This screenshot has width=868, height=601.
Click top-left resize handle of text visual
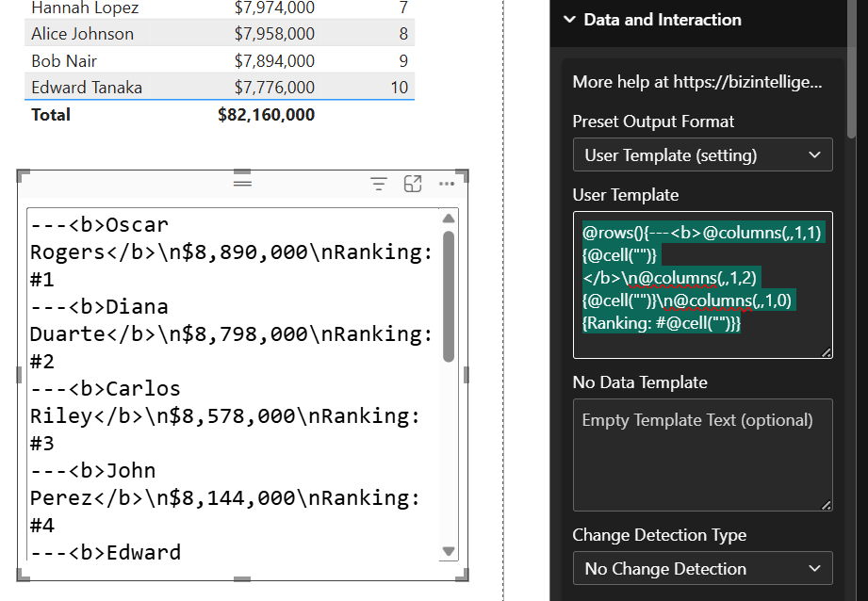[x=21, y=174]
